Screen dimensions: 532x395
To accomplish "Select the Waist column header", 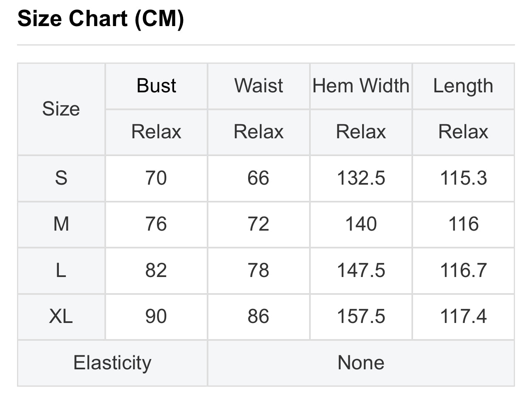I will [x=259, y=86].
